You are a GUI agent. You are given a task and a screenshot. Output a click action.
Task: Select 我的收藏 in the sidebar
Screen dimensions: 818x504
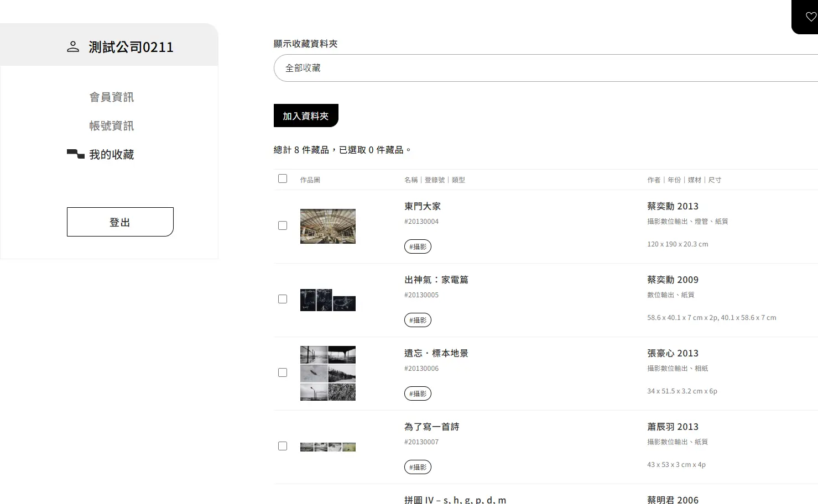tap(111, 155)
